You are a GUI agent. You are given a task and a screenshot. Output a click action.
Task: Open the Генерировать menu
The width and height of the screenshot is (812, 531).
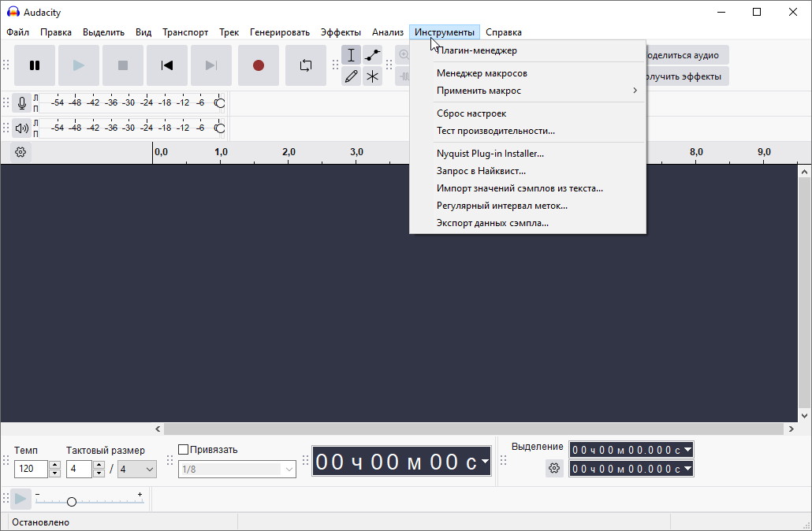pos(280,32)
